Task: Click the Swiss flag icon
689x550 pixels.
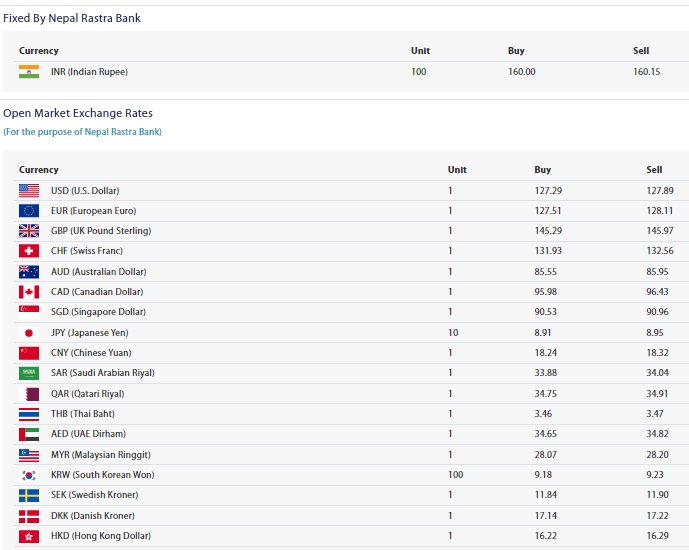Action: tap(29, 251)
